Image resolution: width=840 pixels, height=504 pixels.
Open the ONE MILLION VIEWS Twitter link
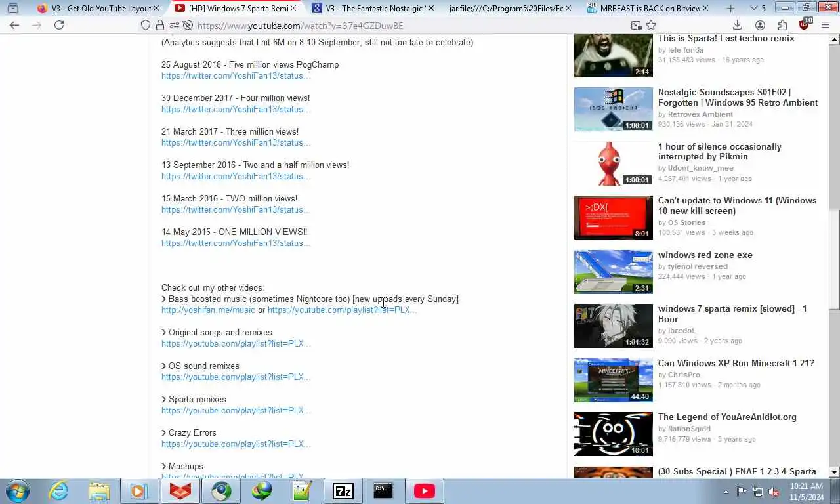(236, 243)
